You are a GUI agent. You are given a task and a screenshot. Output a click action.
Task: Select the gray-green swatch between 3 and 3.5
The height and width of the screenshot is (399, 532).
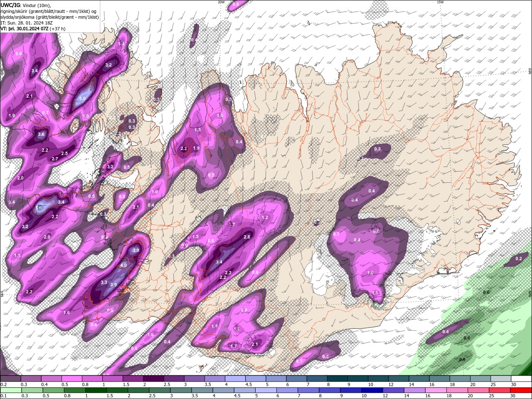tap(181, 390)
